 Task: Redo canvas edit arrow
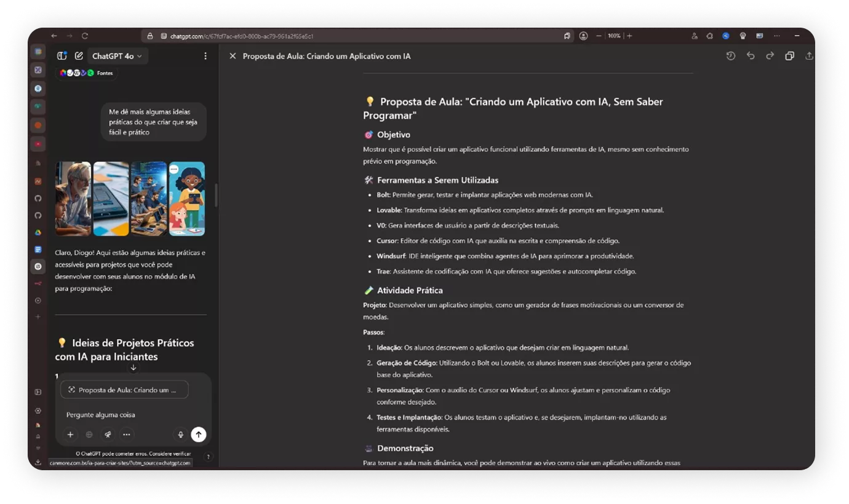770,56
